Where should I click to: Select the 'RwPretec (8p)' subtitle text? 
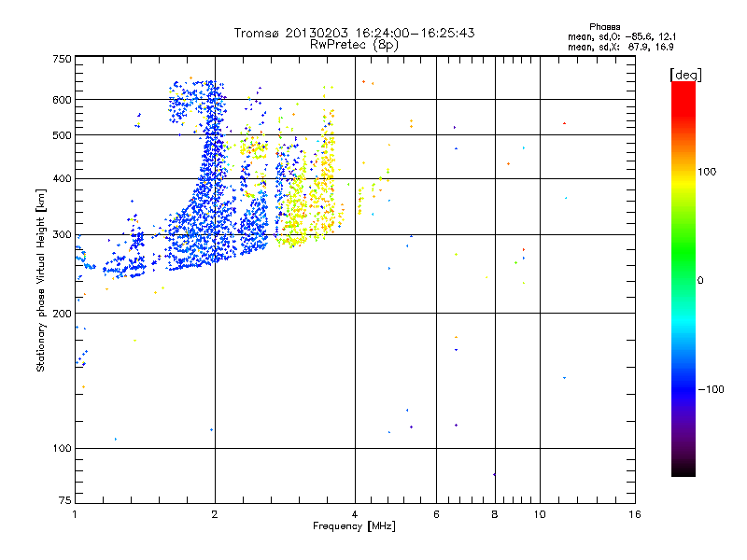(354, 45)
